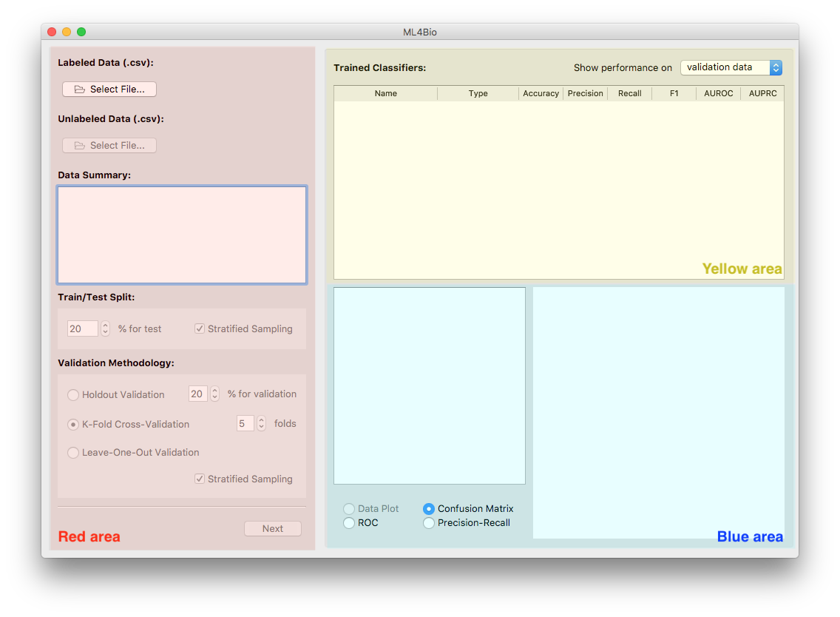The image size is (840, 617).
Task: Adjust the folds count stepper
Action: (x=261, y=424)
